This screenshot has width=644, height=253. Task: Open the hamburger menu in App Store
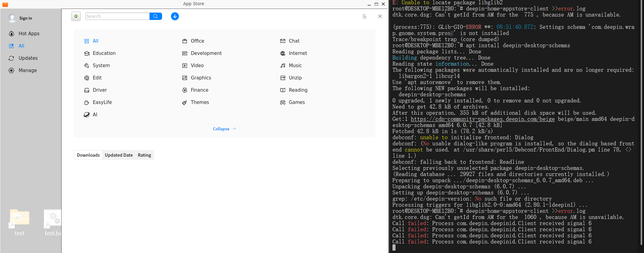click(x=365, y=17)
